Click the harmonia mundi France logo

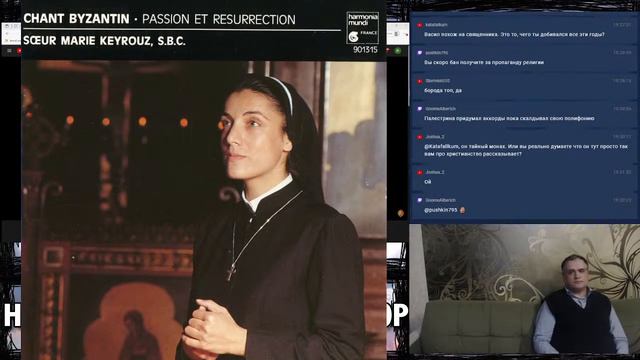point(362,28)
